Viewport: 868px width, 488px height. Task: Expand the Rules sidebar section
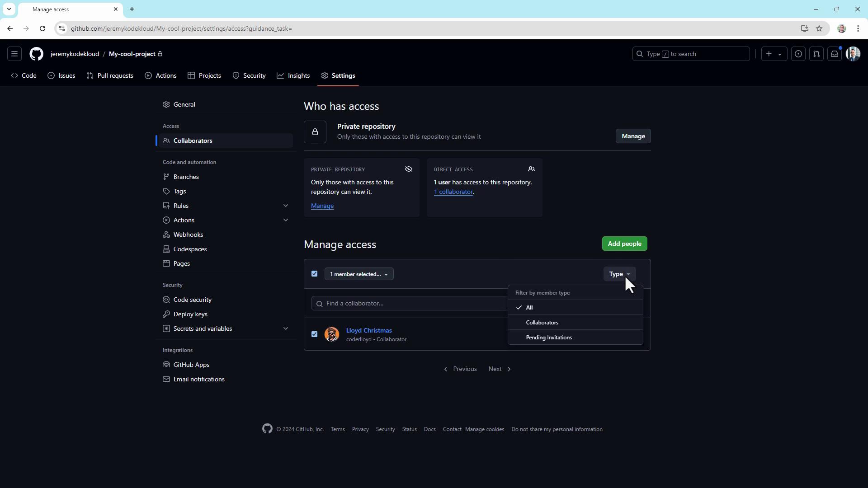pos(285,206)
